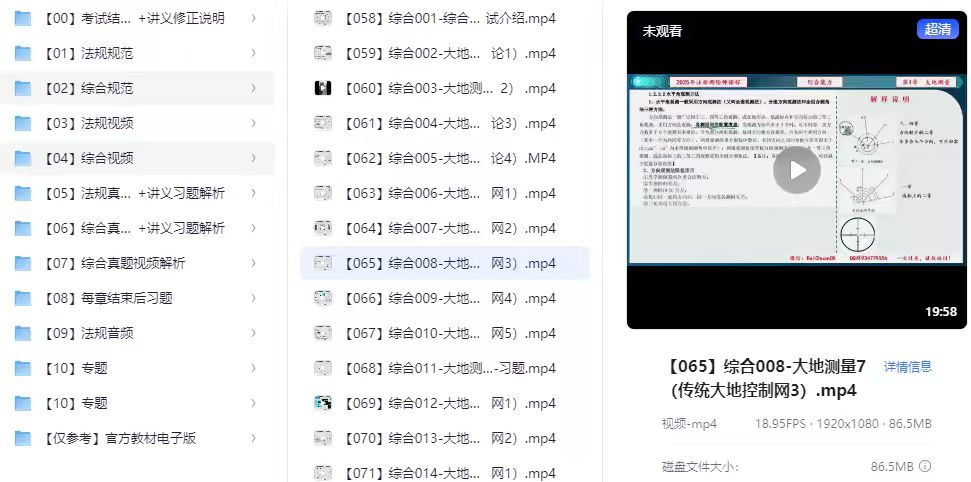Expand 【09】法规音频 folder chevron
971x482 pixels.
pos(253,333)
